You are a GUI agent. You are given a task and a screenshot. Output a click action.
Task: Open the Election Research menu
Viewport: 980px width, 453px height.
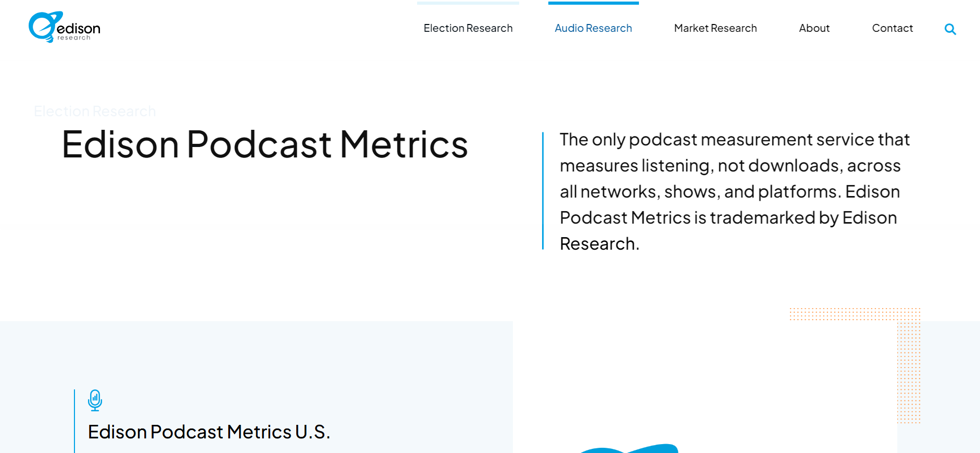(x=468, y=28)
